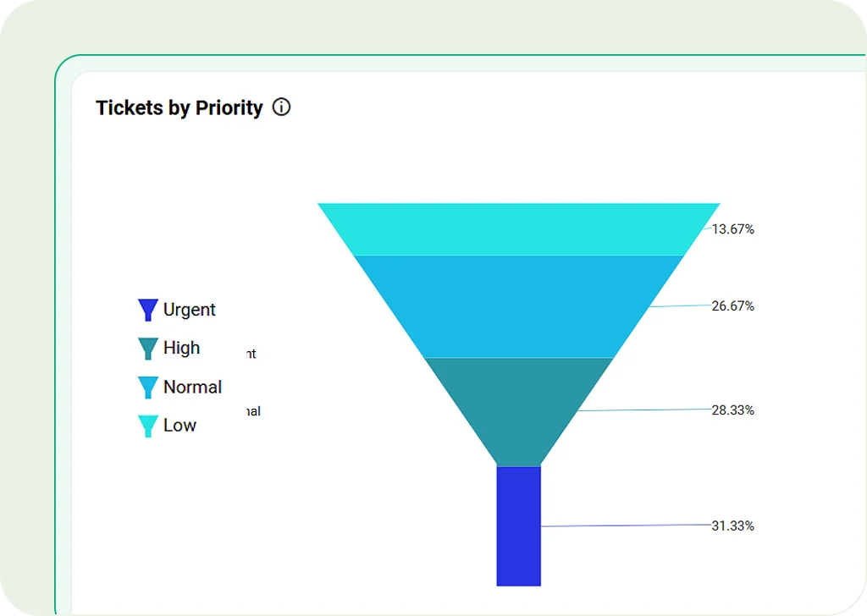Click the 28.33% data label
The image size is (867, 616).
(x=732, y=410)
